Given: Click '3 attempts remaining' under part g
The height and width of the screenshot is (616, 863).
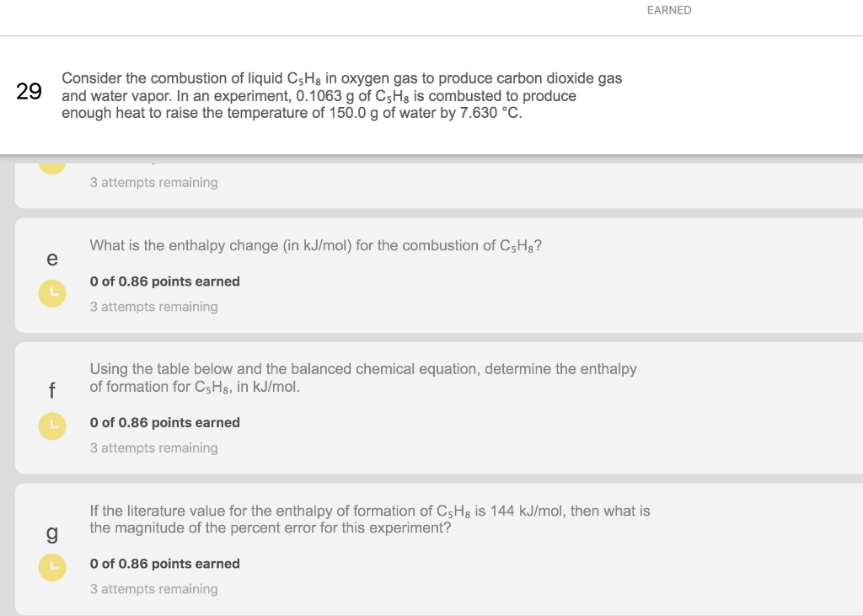Looking at the screenshot, I should click(x=153, y=589).
